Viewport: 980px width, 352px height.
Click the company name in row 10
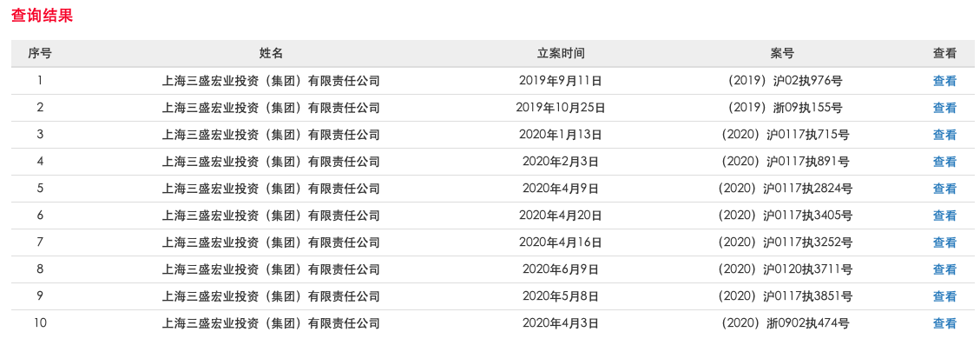click(271, 323)
